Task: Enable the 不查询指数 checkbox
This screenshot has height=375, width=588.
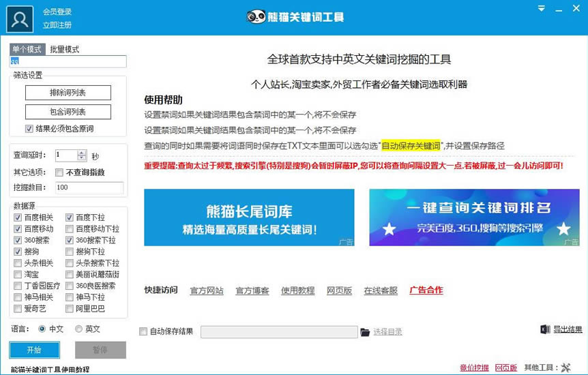Action: [x=59, y=172]
